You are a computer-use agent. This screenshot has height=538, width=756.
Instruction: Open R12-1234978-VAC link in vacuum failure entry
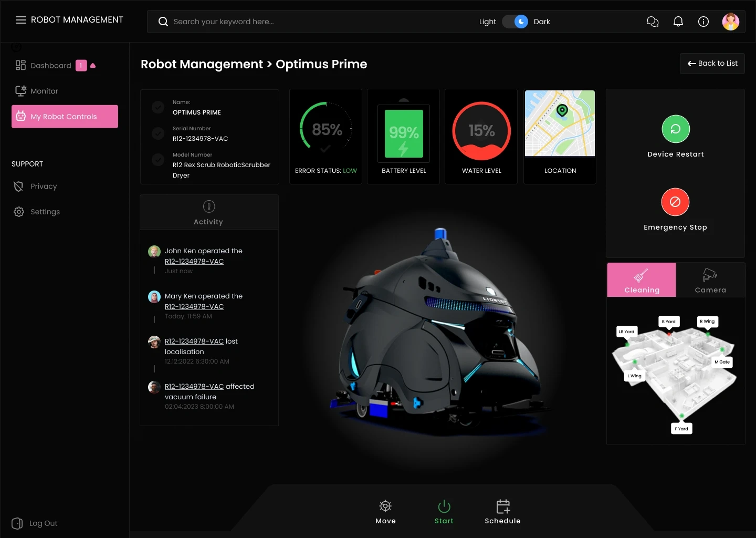[x=194, y=387]
